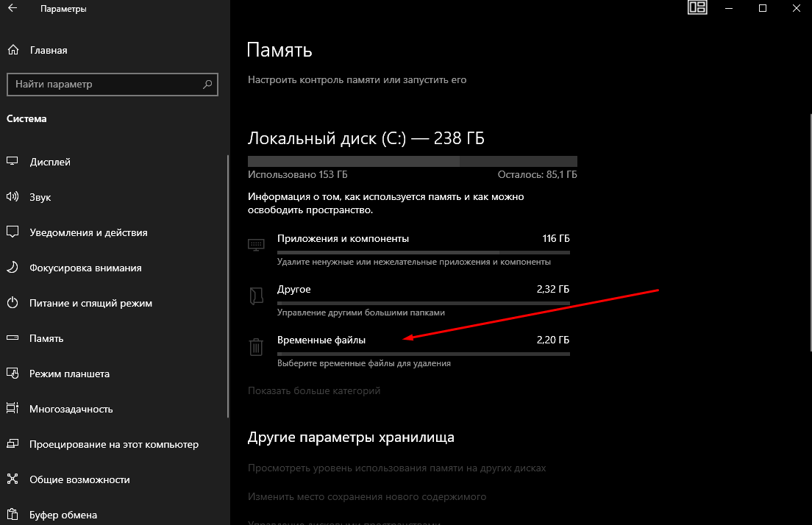Click the trash icon beside Временные файлы

point(256,346)
